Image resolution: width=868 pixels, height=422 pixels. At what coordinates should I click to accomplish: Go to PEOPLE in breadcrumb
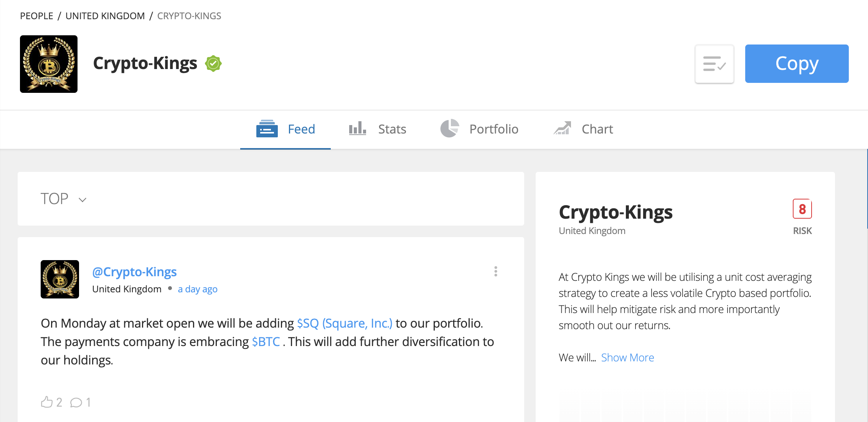(36, 16)
